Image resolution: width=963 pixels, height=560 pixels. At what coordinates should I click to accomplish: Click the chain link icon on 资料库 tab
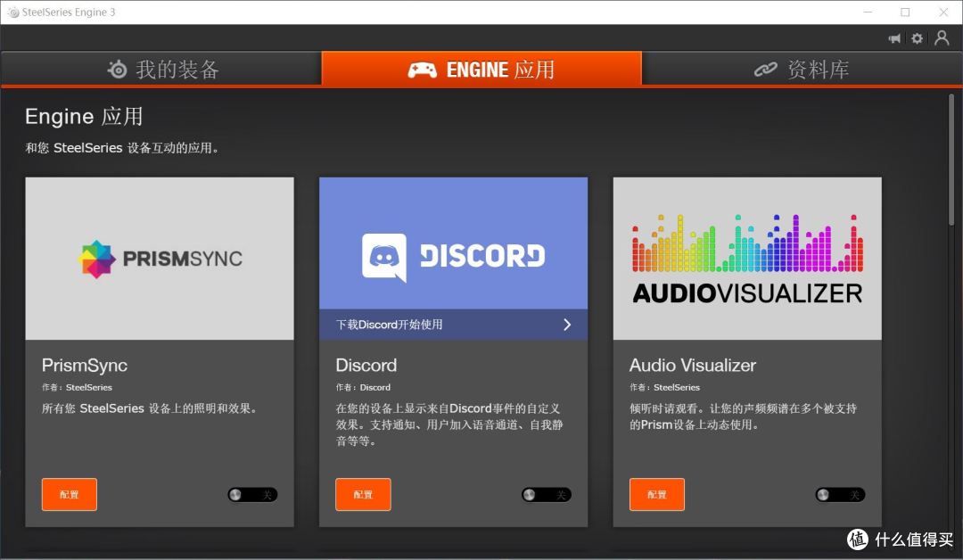click(765, 70)
